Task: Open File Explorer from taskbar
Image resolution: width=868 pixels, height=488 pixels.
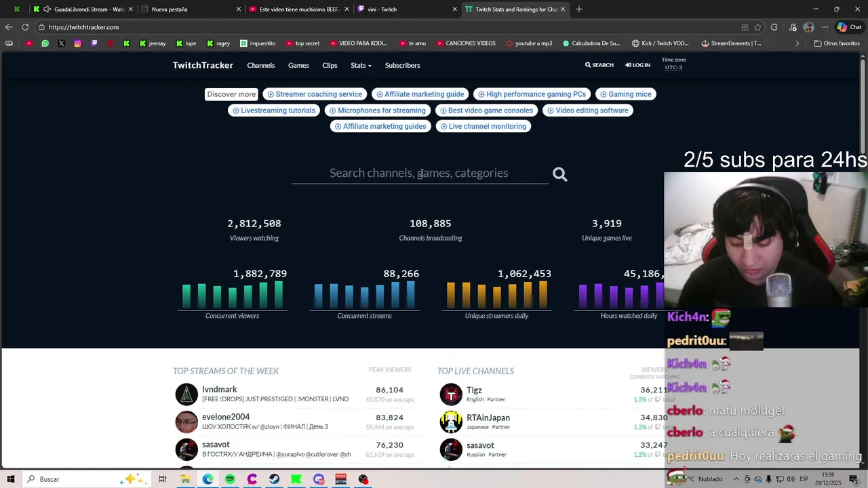Action: pyautogui.click(x=185, y=479)
